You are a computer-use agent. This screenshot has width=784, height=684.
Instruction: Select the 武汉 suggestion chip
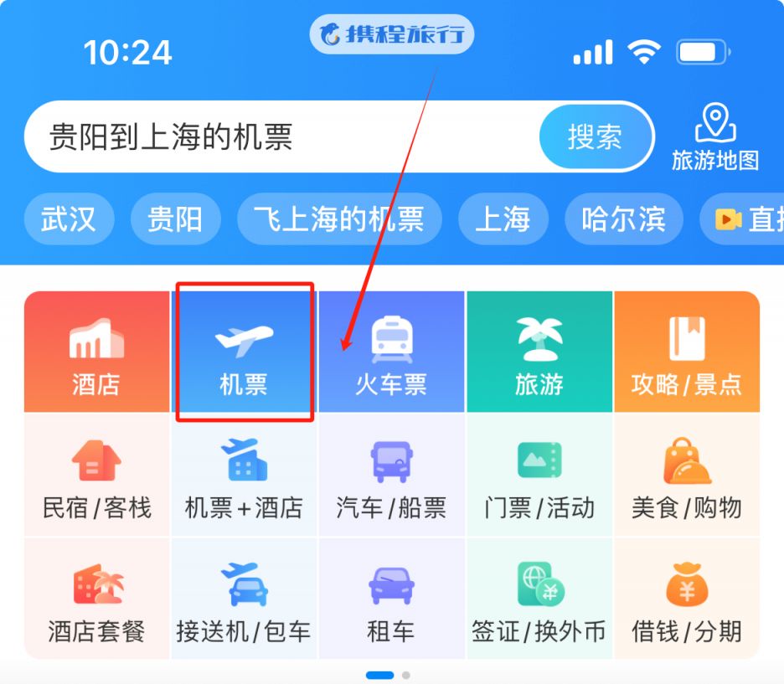[x=69, y=219]
